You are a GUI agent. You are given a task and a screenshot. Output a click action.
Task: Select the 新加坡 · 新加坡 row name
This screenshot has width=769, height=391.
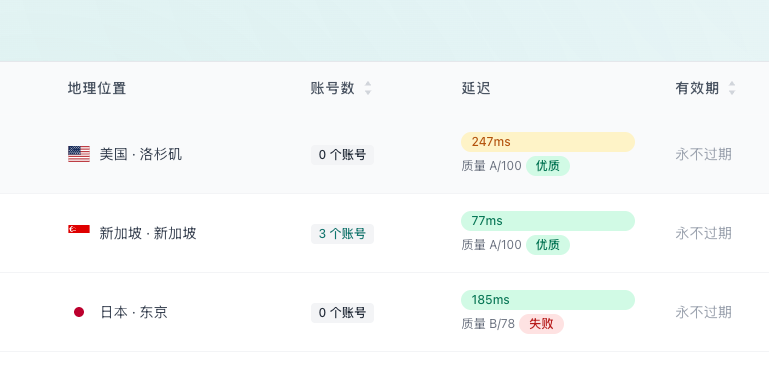click(x=148, y=234)
